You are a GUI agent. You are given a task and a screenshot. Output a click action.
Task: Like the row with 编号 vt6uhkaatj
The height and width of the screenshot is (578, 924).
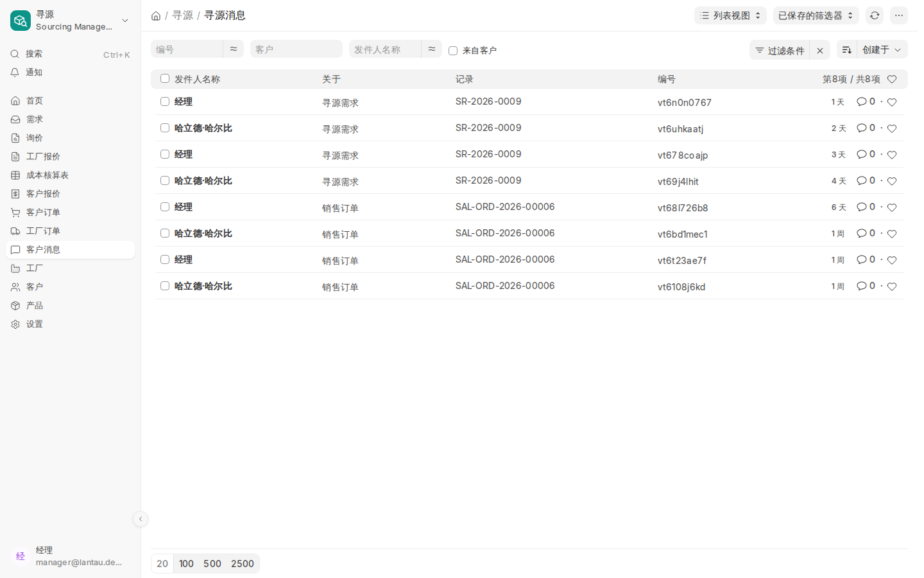click(892, 128)
